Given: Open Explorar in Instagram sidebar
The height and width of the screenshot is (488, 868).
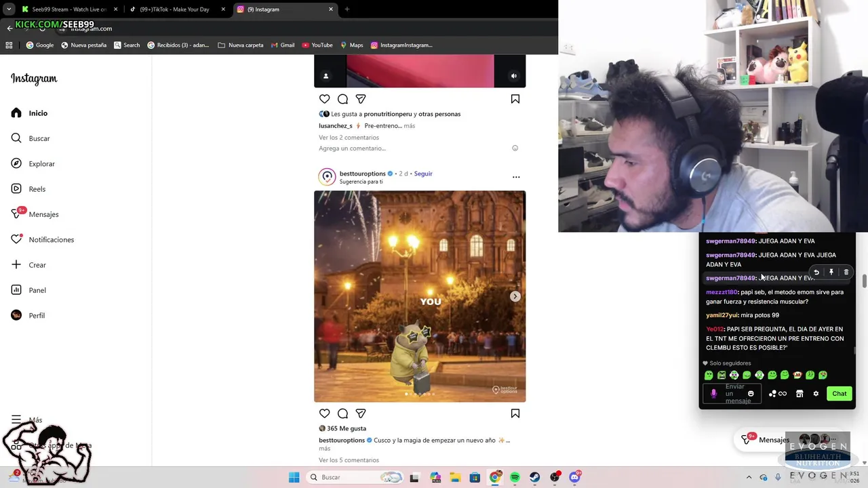Looking at the screenshot, I should point(33,163).
